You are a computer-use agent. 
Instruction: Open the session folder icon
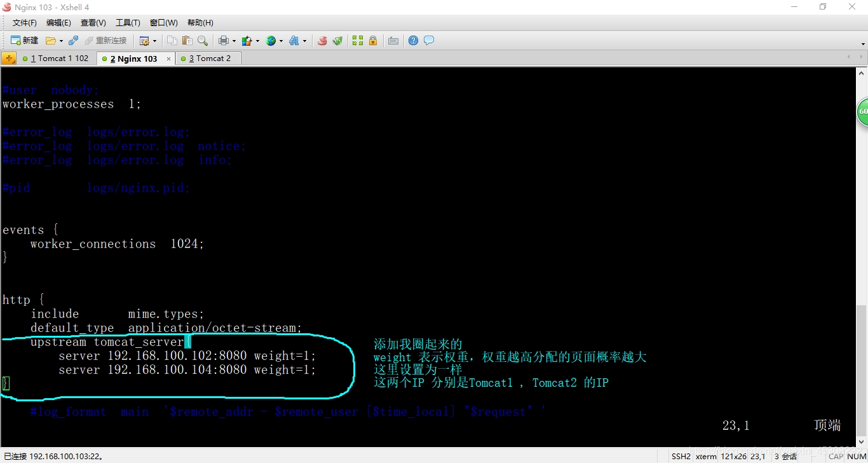[51, 40]
